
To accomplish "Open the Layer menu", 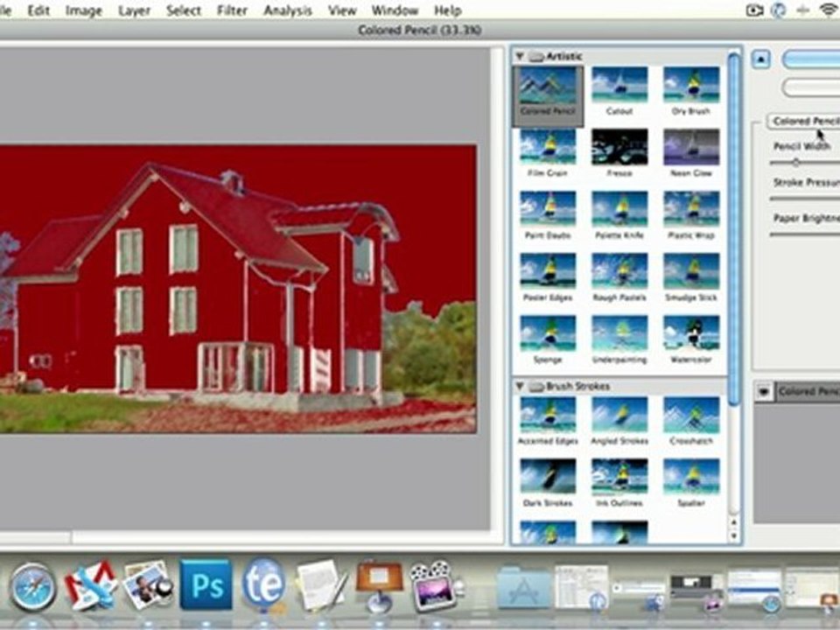I will 135,10.
